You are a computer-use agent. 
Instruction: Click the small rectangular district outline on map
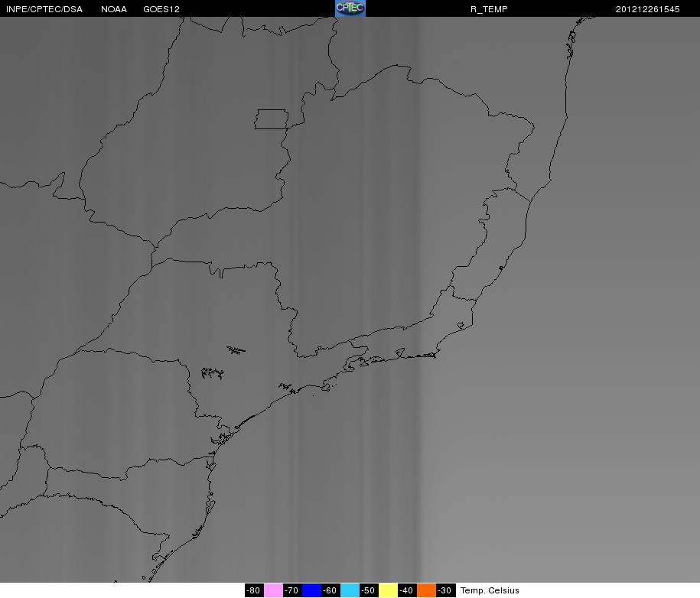[272, 119]
